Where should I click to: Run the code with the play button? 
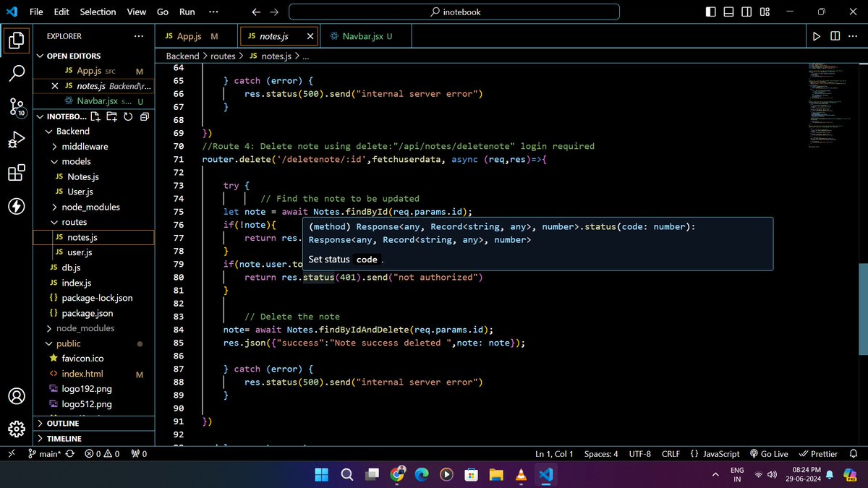817,36
